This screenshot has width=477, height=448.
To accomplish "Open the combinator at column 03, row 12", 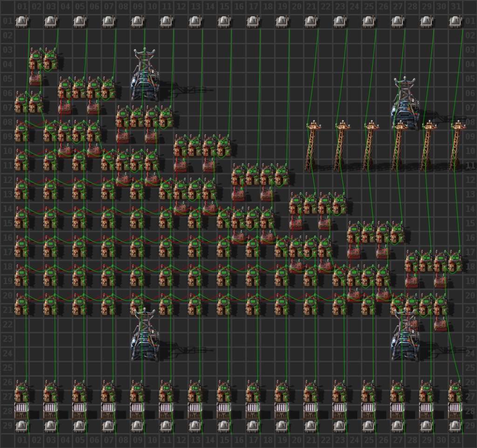I will click(50, 189).
